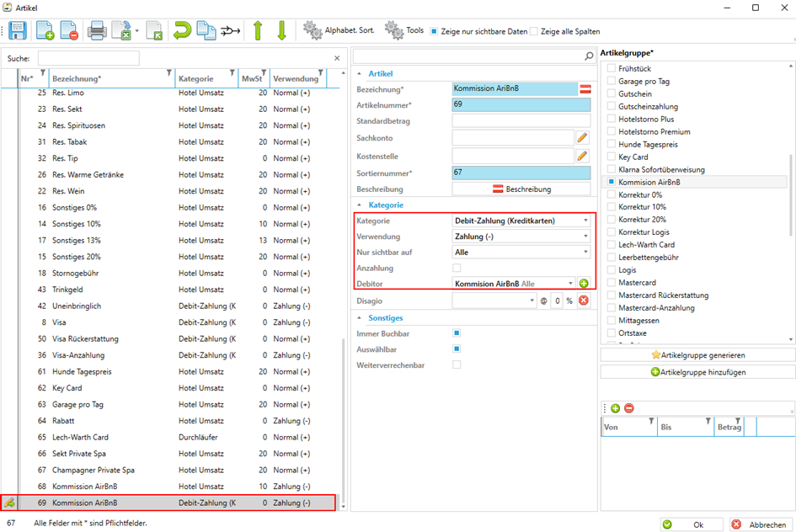Screen dimensions: 796x532
Task: Move the article up with green arrow
Action: tap(258, 31)
